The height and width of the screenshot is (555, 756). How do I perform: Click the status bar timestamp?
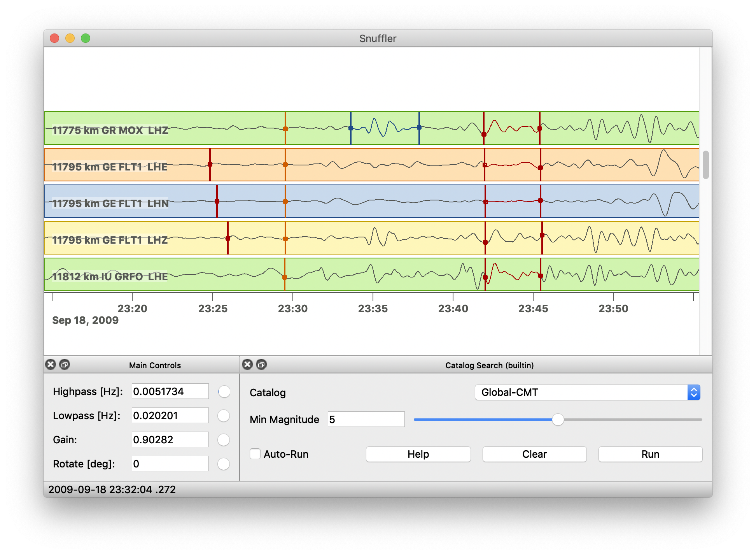[x=112, y=489]
